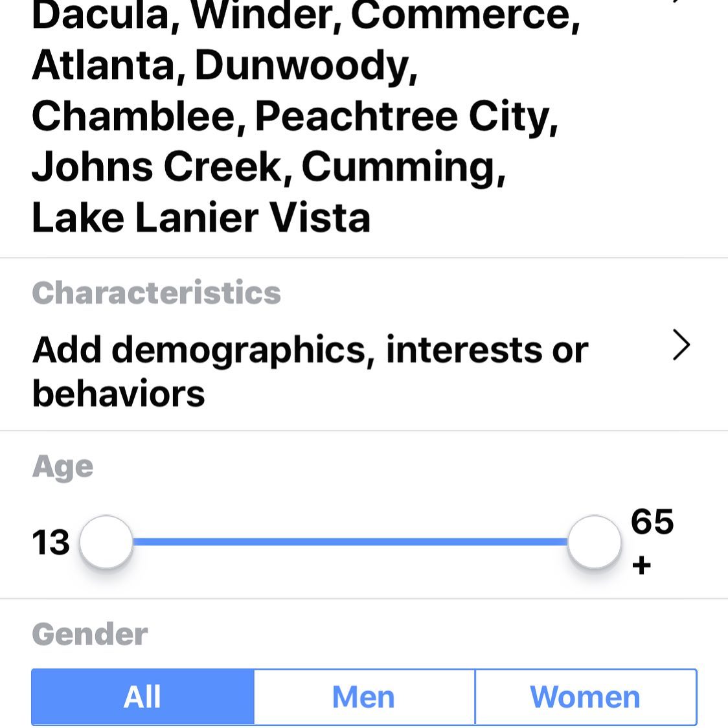Select the Men gender option

365,696
